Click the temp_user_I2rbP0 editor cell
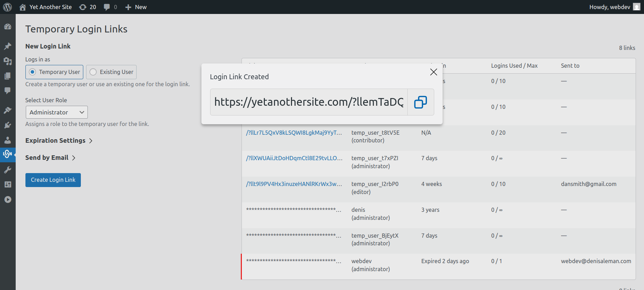The width and height of the screenshot is (644, 290). (x=375, y=188)
